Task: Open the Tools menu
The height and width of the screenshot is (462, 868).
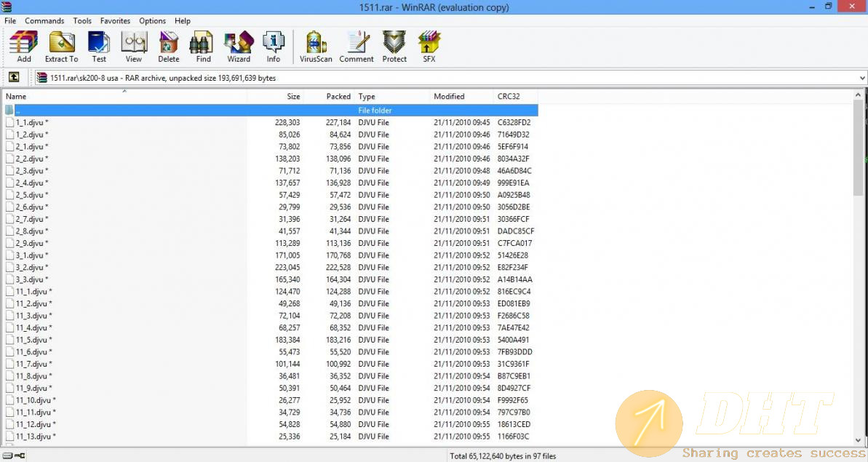Action: pyautogui.click(x=82, y=20)
